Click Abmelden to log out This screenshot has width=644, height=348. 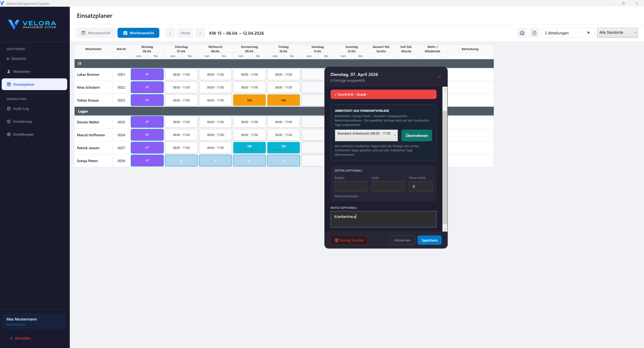(22, 338)
